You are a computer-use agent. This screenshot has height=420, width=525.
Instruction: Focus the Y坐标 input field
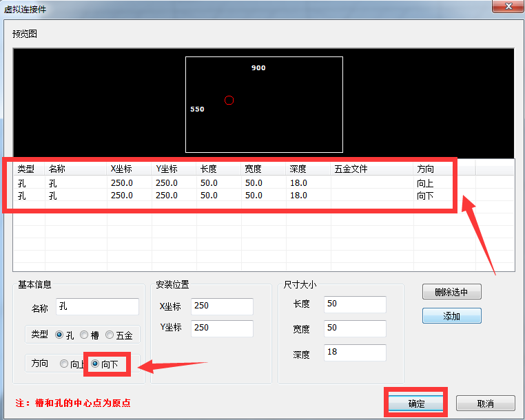[222, 328]
